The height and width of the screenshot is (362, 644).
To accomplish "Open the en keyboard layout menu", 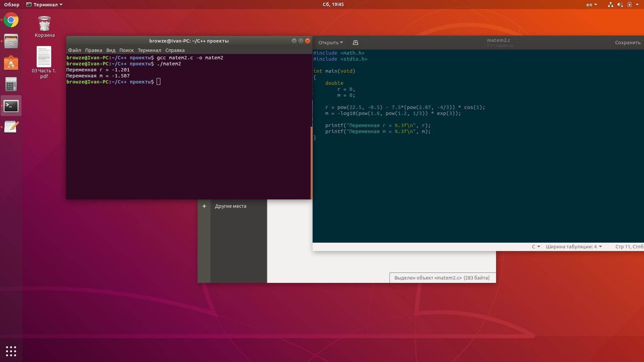I will pos(591,5).
